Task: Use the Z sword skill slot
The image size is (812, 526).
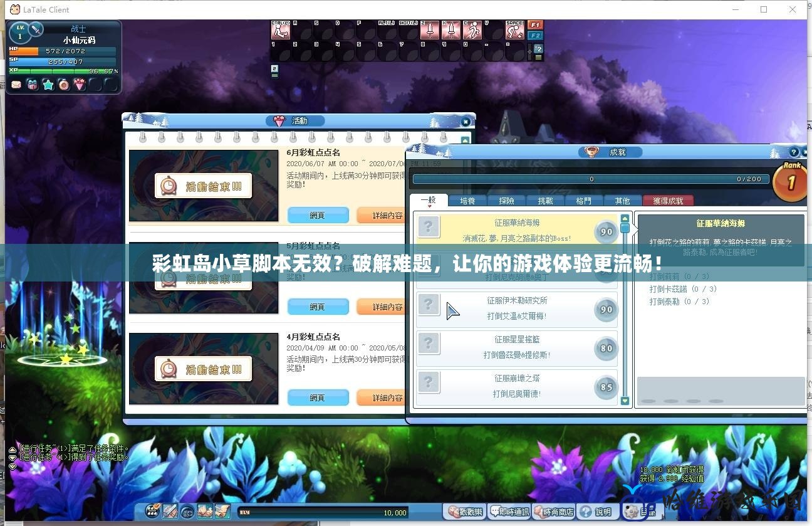Action: (x=429, y=30)
